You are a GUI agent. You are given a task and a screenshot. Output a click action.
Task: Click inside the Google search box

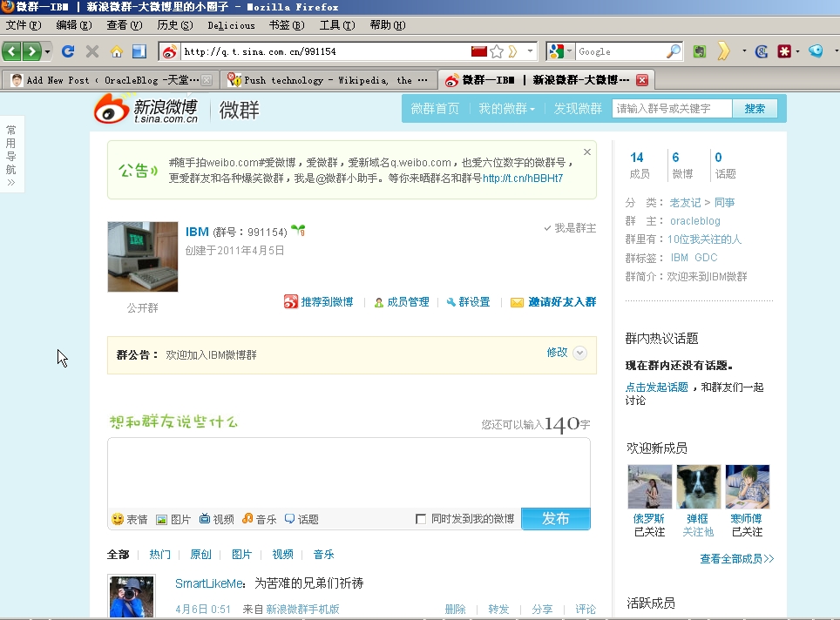[620, 51]
